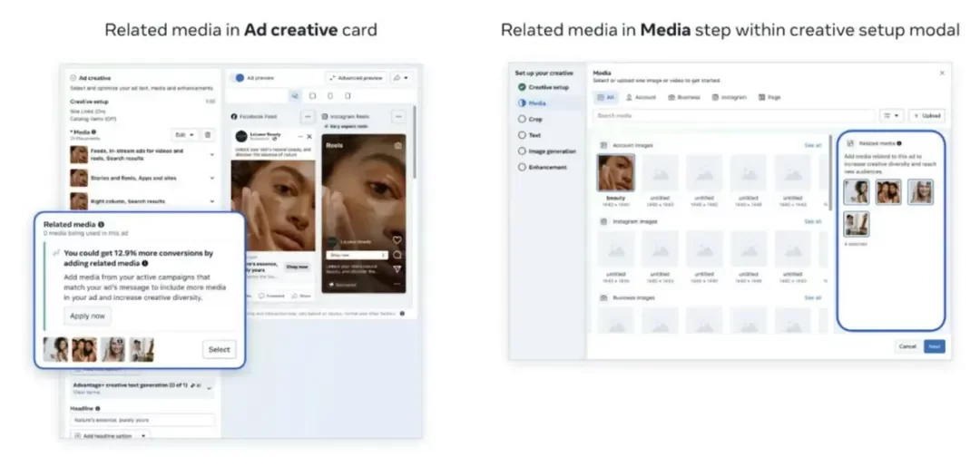
Task: Click the trash icon beside Media Edit
Action: (208, 134)
